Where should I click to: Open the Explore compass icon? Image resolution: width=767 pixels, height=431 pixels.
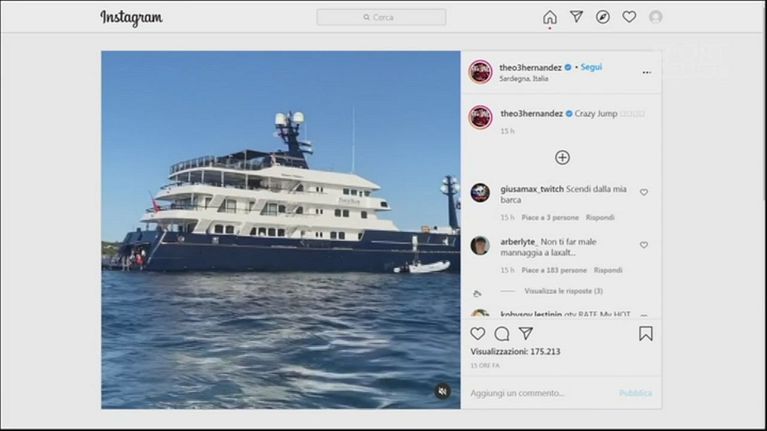(603, 17)
